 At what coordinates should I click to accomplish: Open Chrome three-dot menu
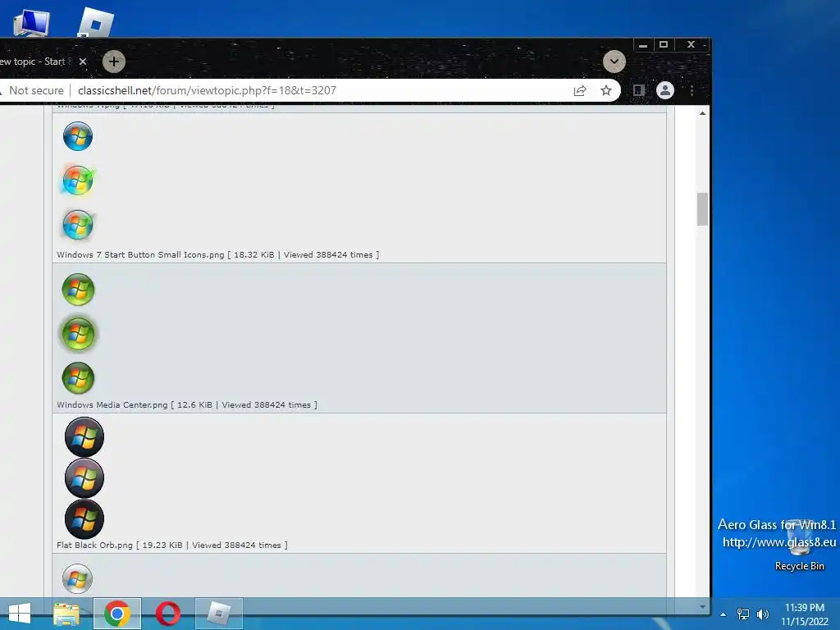click(x=692, y=90)
